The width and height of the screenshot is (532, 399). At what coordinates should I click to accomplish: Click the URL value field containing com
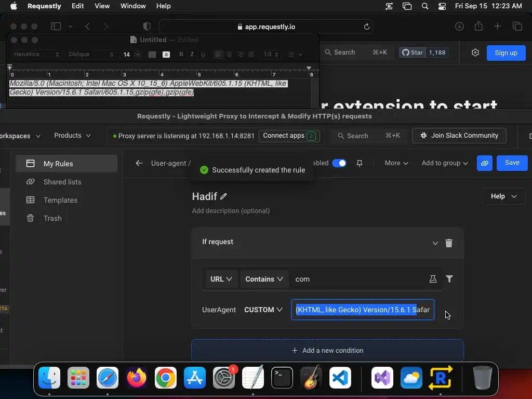pos(358,279)
